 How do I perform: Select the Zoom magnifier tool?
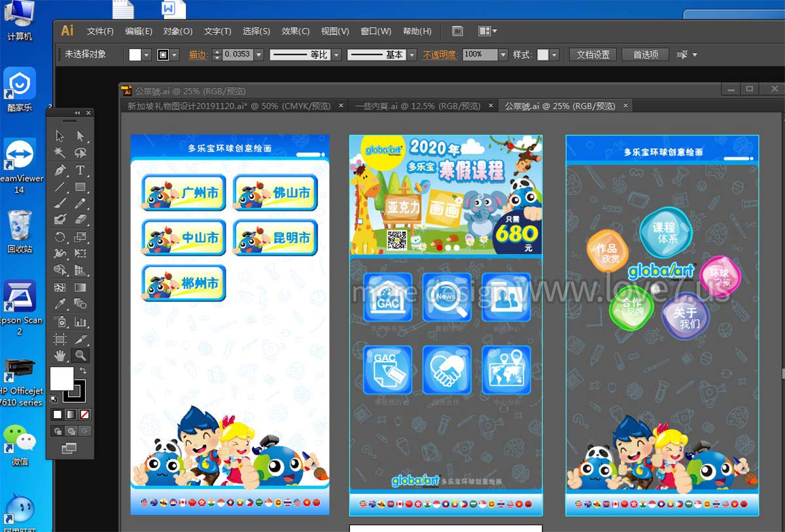[x=80, y=355]
